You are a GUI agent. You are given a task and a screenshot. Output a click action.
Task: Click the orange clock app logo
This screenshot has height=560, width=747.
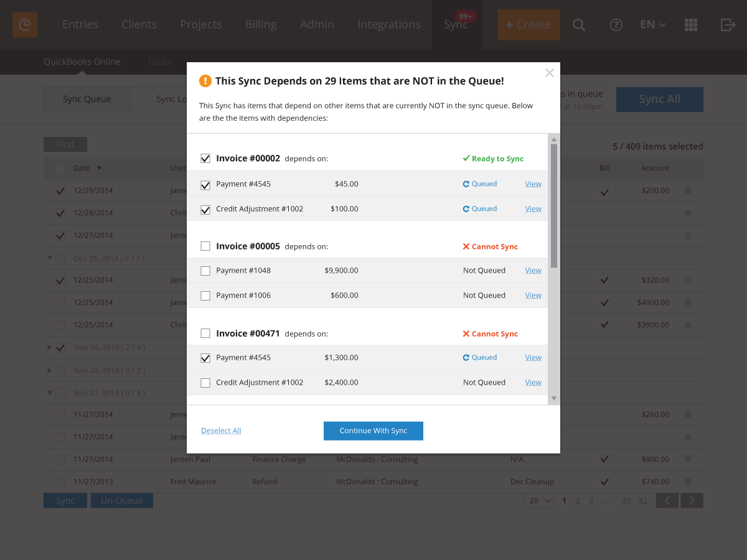25,25
